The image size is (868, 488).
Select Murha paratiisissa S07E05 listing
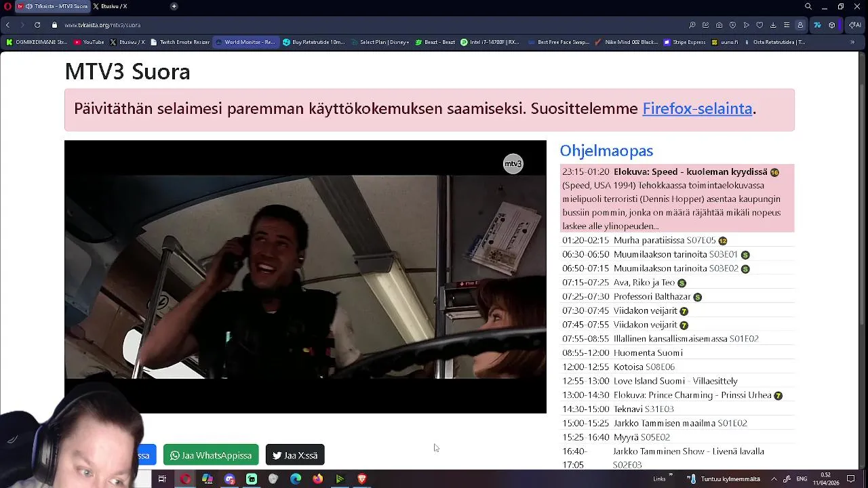coord(677,241)
